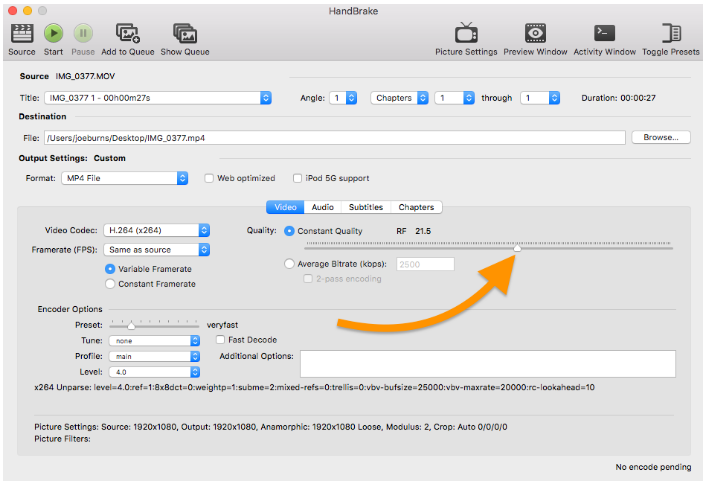Tick the 2-pass encoding checkbox
The image size is (705, 483).
[308, 279]
